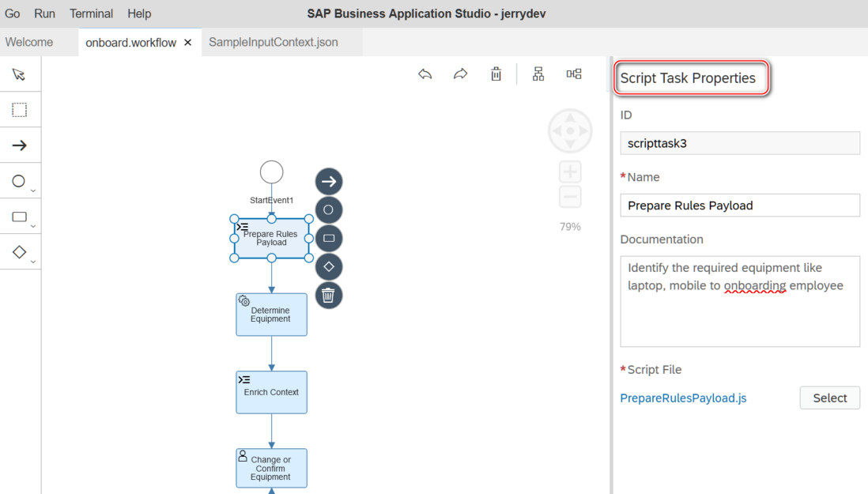
Task: Undo the last workflow change
Action: pos(425,74)
